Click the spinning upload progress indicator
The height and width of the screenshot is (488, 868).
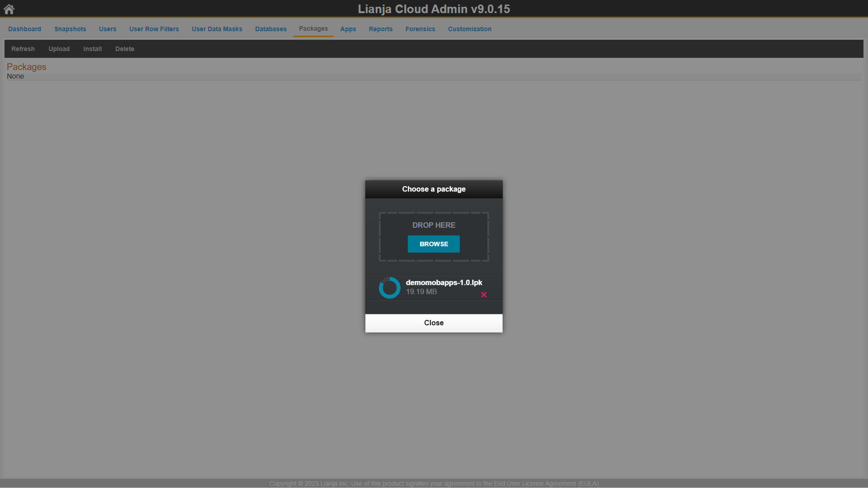[x=389, y=288]
